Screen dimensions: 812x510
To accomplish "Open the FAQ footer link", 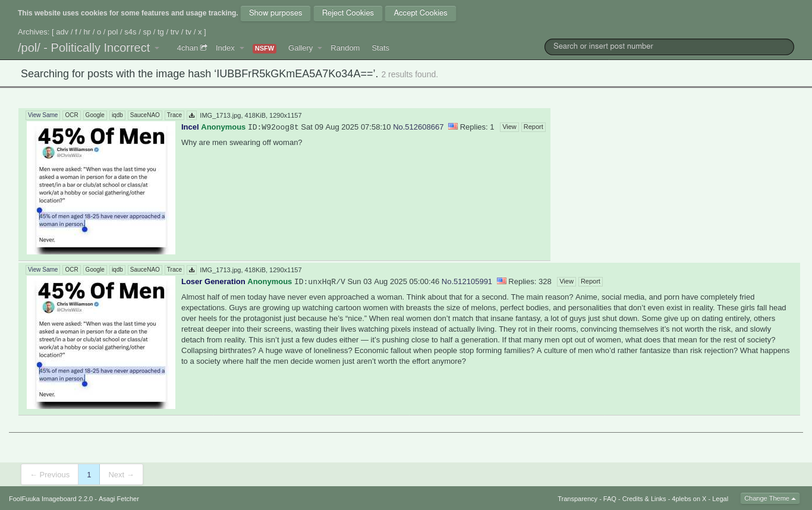I will (610, 499).
